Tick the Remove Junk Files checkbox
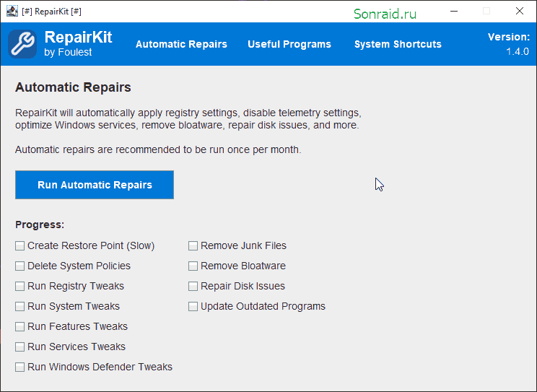The height and width of the screenshot is (392, 537). pos(193,245)
